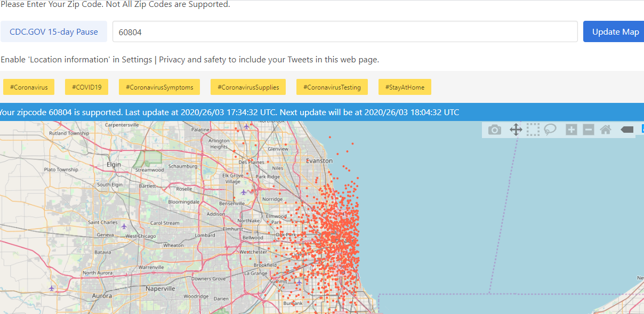Click the Aurora label on the map

(102, 295)
